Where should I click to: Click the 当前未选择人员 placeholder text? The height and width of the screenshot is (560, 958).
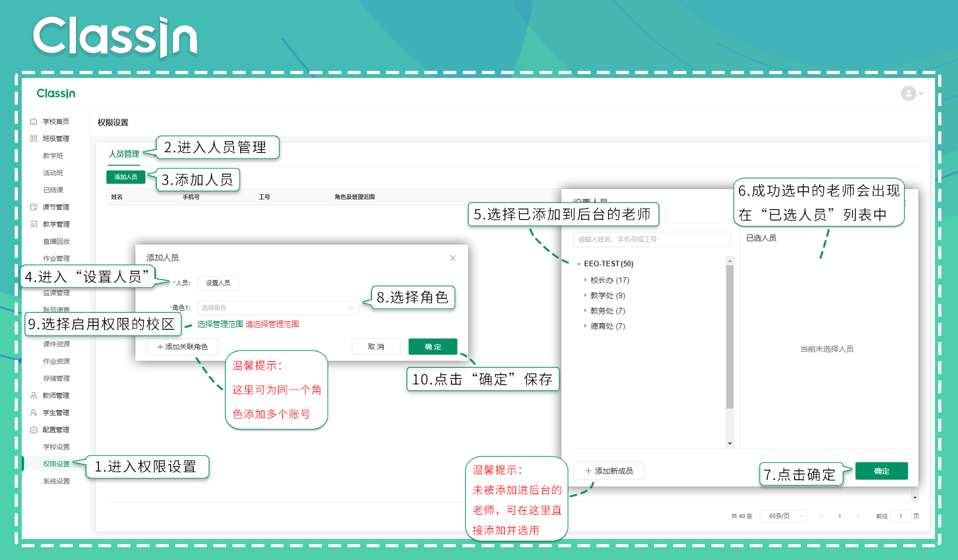coord(826,349)
